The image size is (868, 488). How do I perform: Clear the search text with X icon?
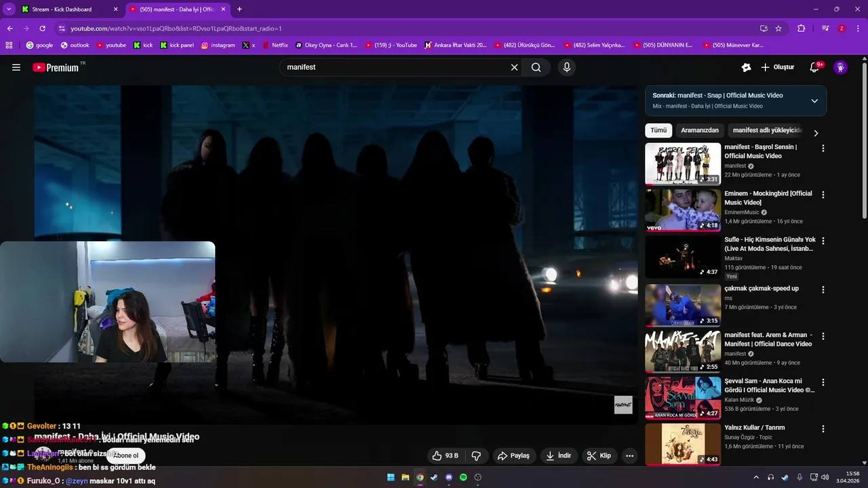click(514, 67)
